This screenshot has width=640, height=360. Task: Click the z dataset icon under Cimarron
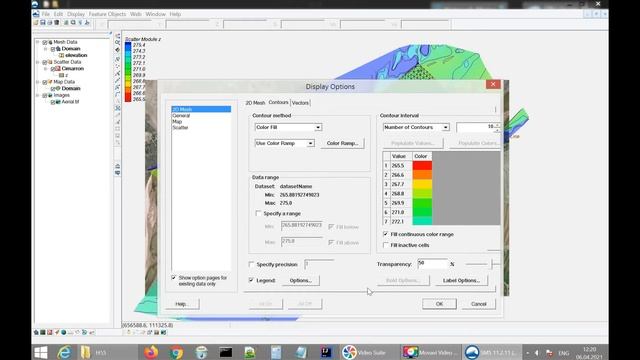pos(62,75)
